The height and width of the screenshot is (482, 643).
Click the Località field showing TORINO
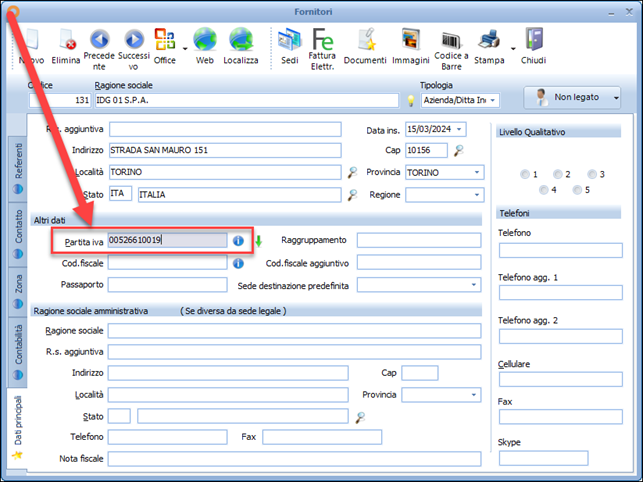[x=225, y=172]
